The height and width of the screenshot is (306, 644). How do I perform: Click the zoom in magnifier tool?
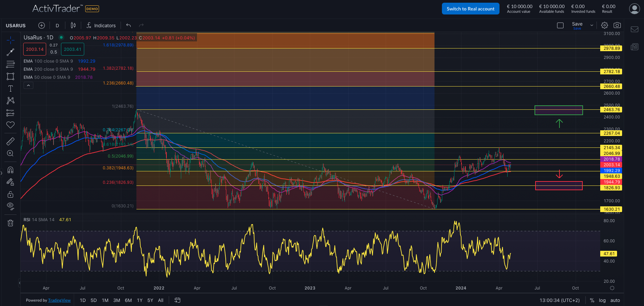[10, 154]
